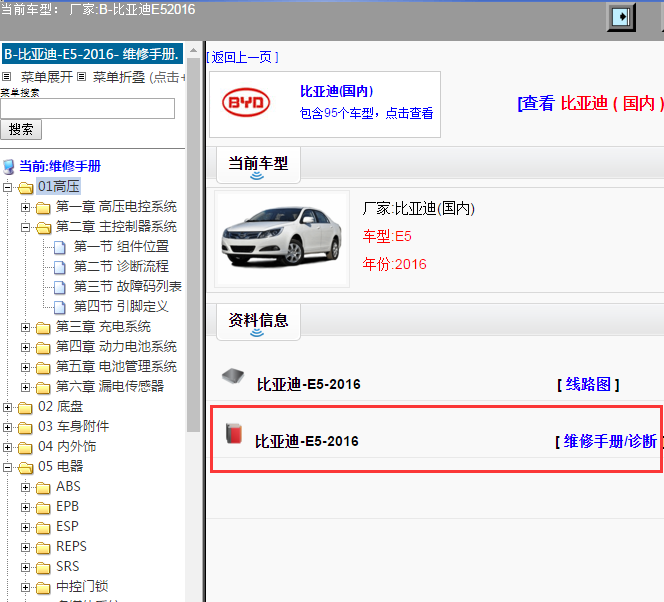Viewport: 664px width, 602px height.
Task: Click 查看 比亚迪(国内) link at right
Action: (x=590, y=103)
